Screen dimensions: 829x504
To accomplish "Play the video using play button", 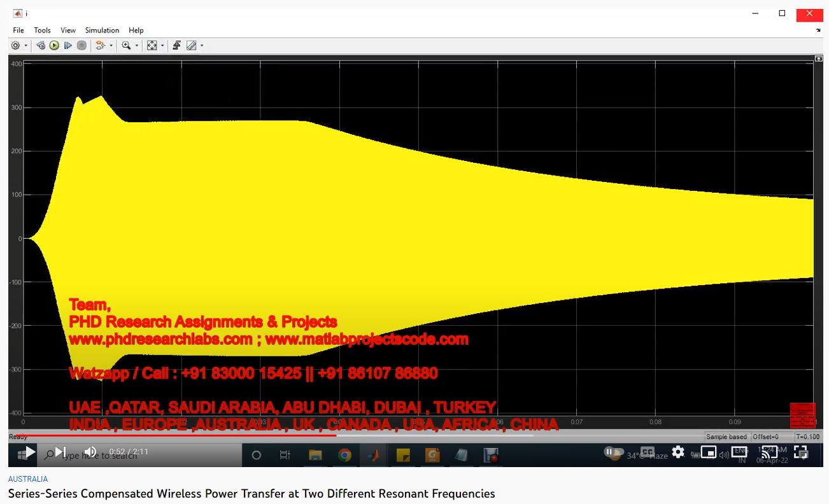I will [x=29, y=452].
